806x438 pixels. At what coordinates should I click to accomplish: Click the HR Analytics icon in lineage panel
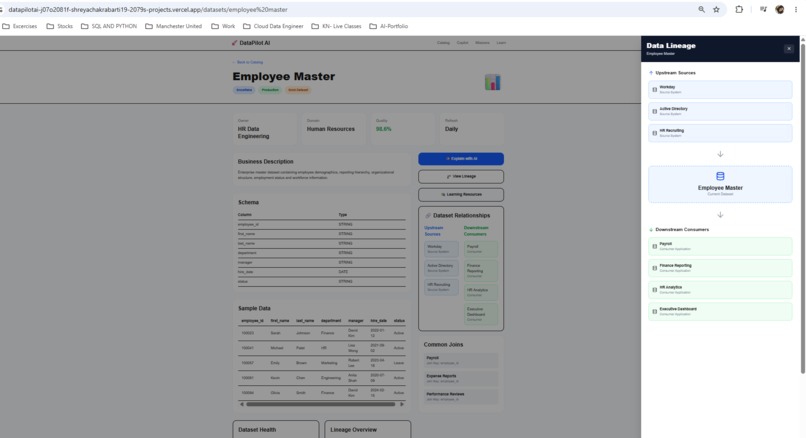pos(654,289)
